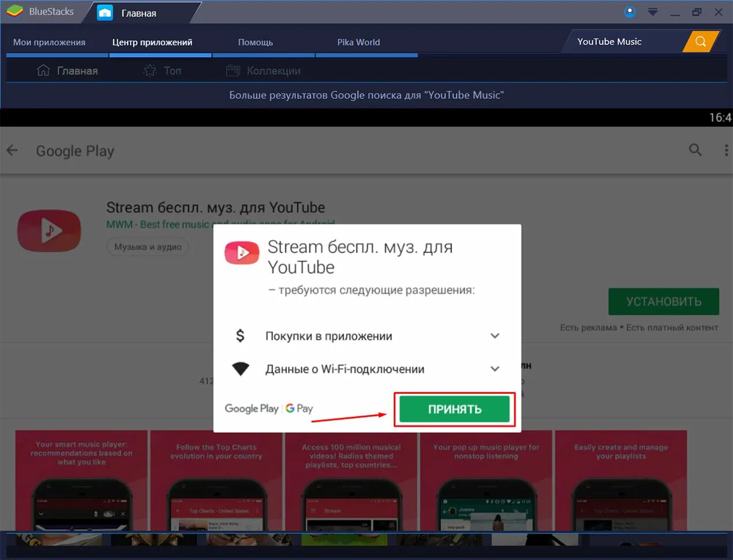Open the 'Follow the Top Charts' screenshot
Screen dimensions: 733x560
[216, 480]
